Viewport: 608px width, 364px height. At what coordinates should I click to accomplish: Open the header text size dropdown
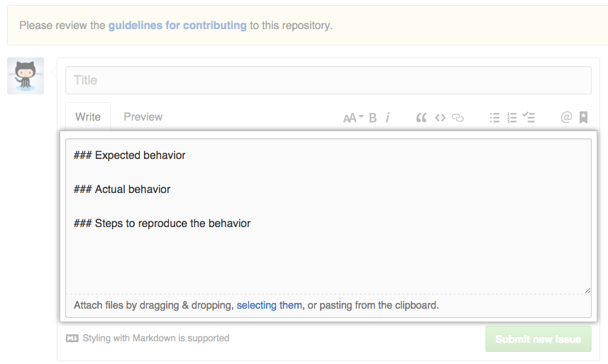(x=353, y=118)
